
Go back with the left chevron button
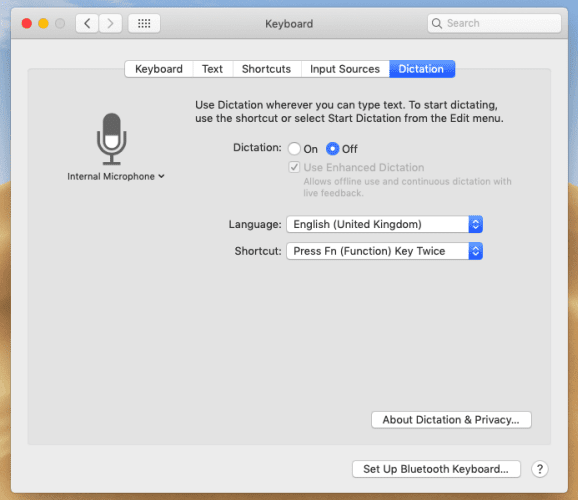(x=87, y=24)
